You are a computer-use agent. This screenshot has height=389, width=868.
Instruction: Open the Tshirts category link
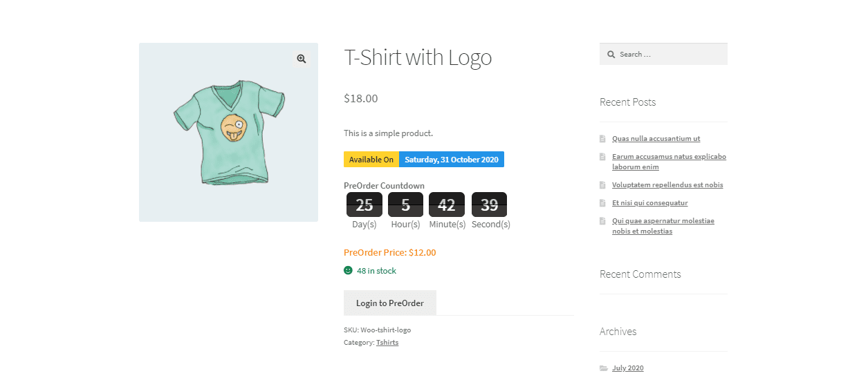[387, 343]
